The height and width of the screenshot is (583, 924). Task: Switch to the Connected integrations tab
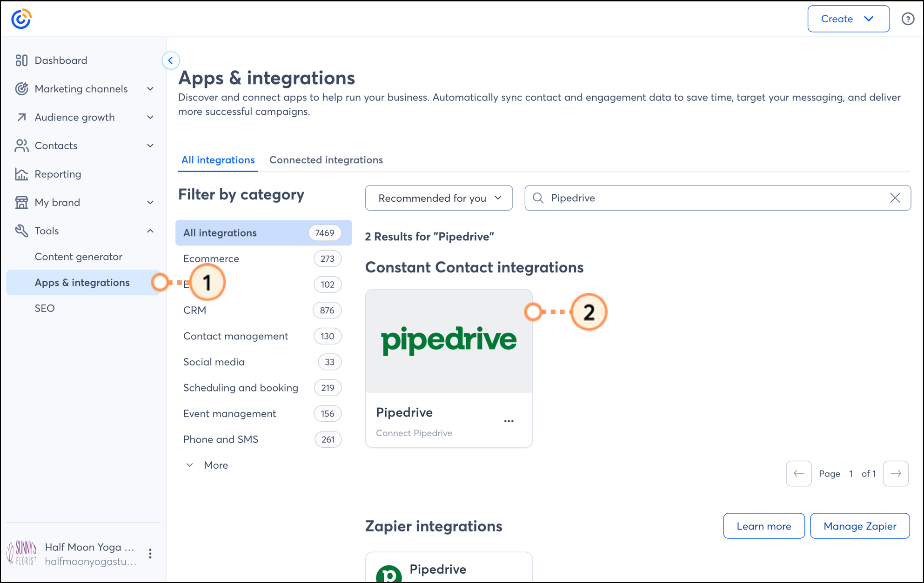point(326,160)
